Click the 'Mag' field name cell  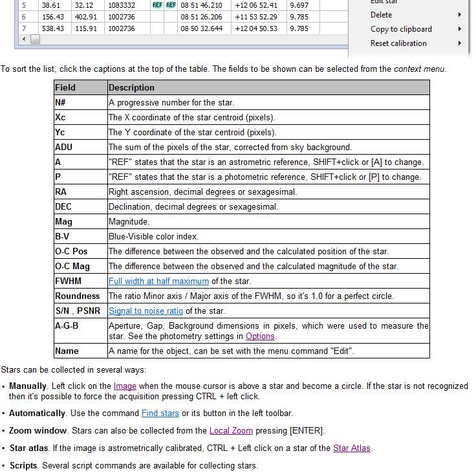click(x=81, y=221)
